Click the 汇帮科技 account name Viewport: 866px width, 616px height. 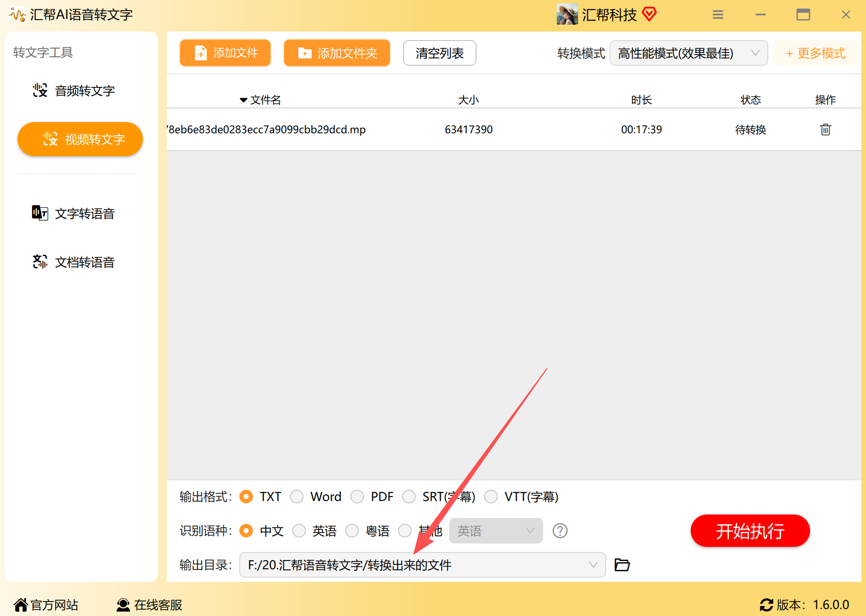coord(609,15)
